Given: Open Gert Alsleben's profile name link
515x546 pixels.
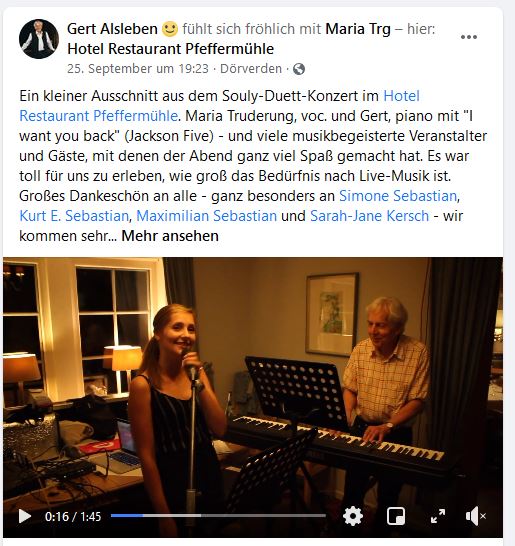Looking at the screenshot, I should [x=112, y=29].
